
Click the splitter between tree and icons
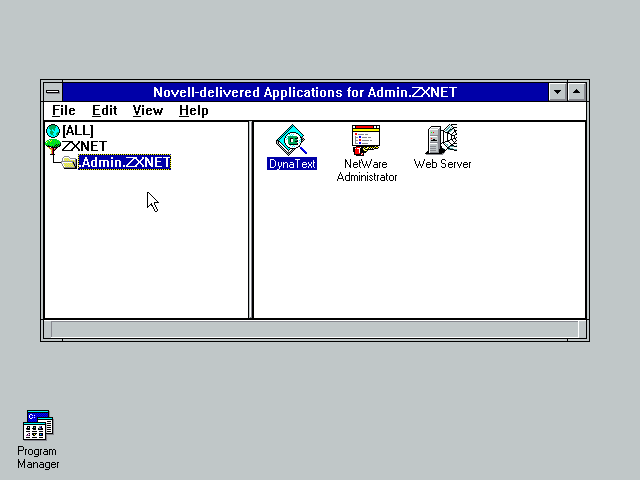tap(251, 220)
